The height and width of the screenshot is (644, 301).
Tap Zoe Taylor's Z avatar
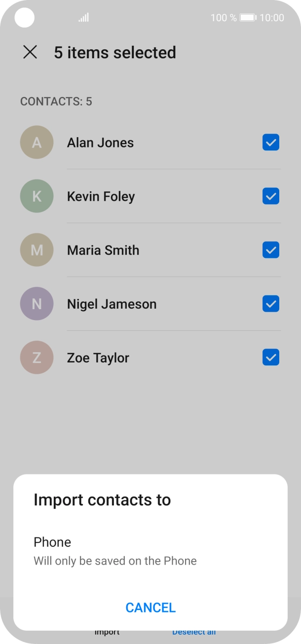click(37, 358)
